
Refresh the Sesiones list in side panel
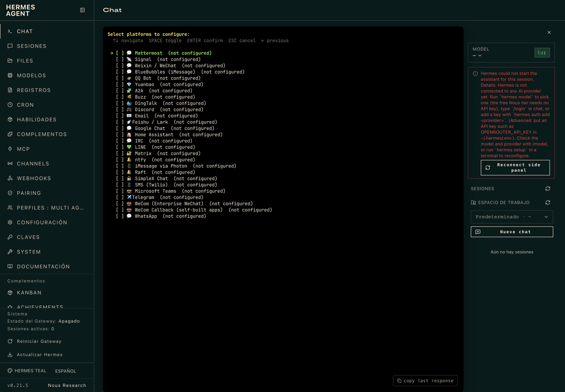tap(548, 189)
